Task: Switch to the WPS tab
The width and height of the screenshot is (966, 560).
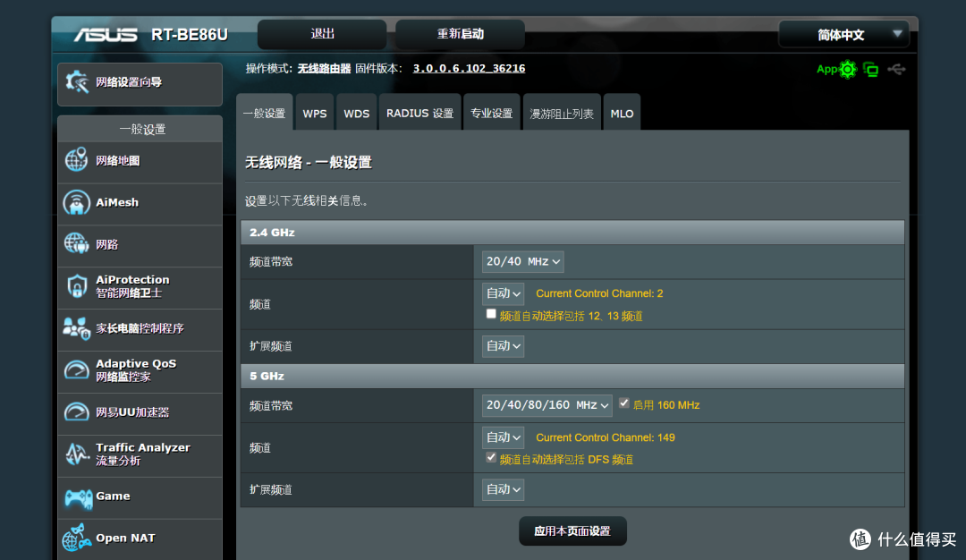Action: (x=315, y=114)
